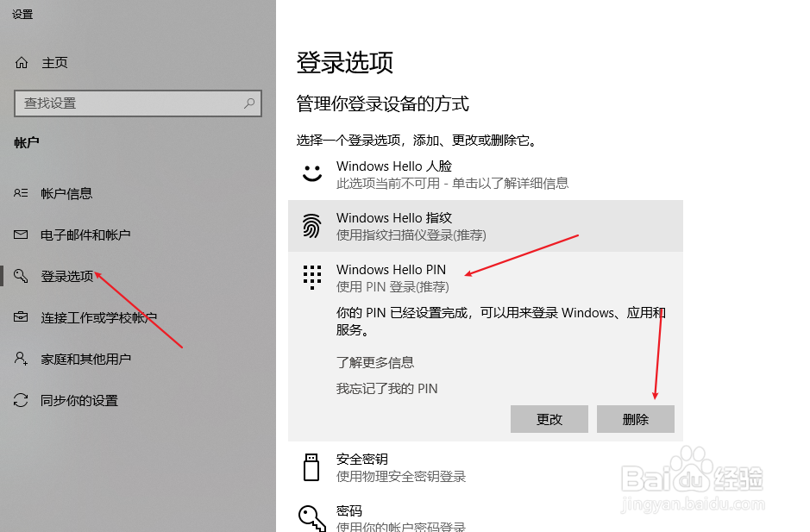810x532 pixels.
Task: Collapse Windows Hello PIN option
Action: click(486, 278)
